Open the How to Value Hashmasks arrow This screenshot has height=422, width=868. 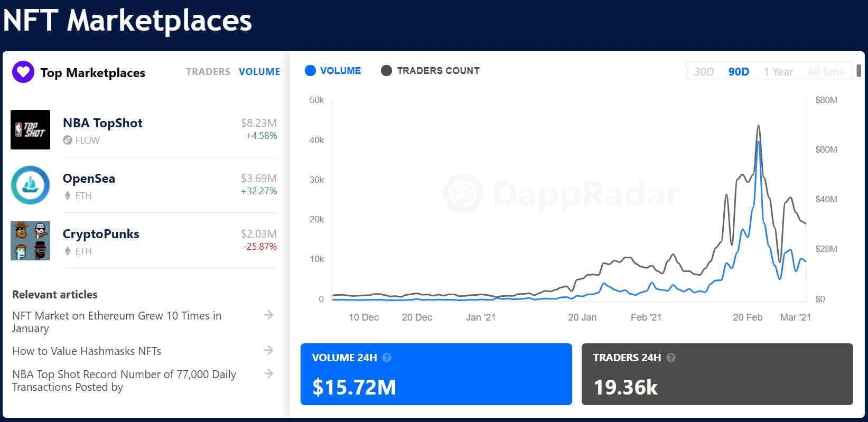coord(268,350)
